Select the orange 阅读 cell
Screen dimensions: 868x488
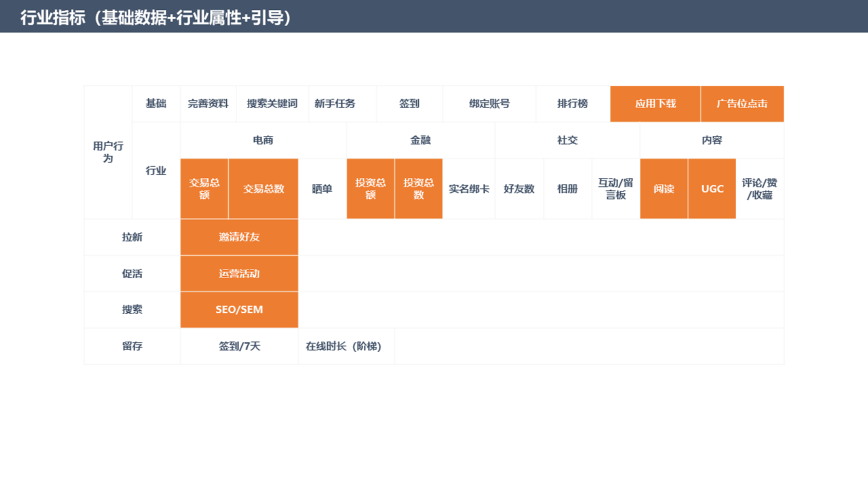click(664, 188)
